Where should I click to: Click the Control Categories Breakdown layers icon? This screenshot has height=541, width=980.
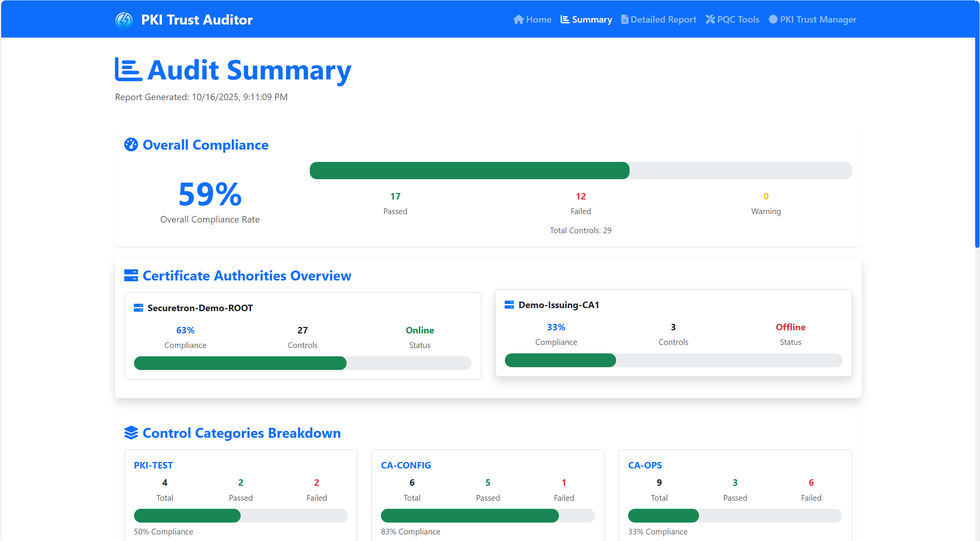pos(131,433)
